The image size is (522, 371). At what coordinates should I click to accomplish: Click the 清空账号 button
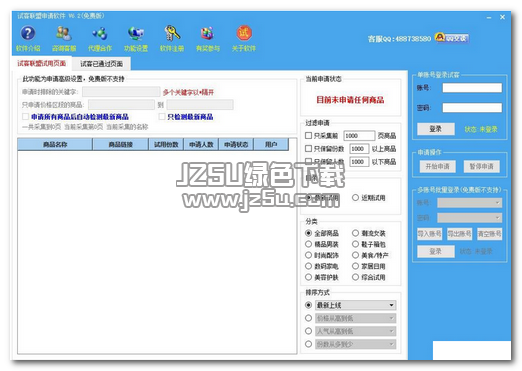coord(489,234)
